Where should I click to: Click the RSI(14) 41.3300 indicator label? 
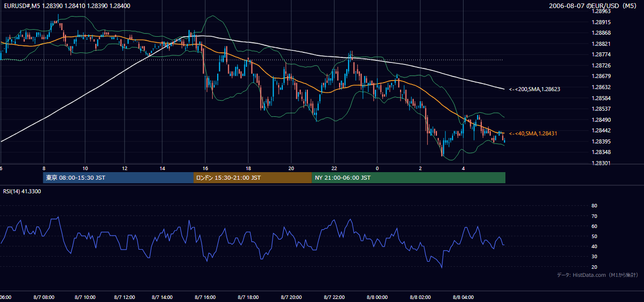[x=22, y=191]
